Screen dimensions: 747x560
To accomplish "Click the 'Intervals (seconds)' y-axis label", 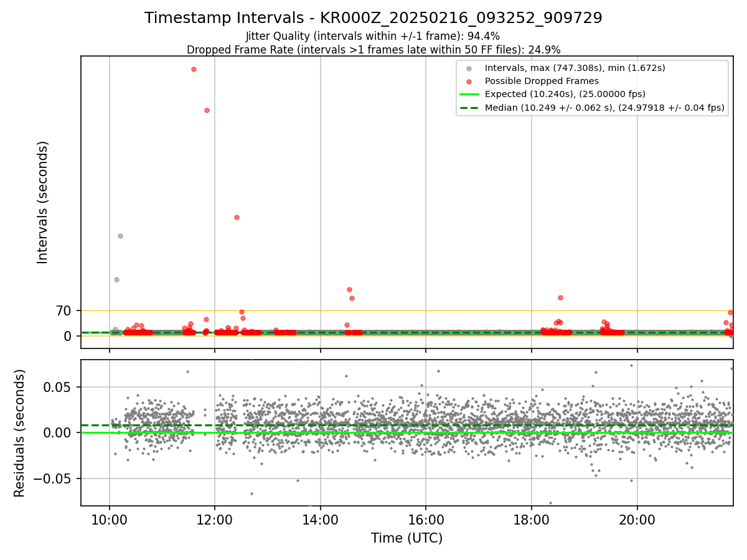I will [x=42, y=202].
